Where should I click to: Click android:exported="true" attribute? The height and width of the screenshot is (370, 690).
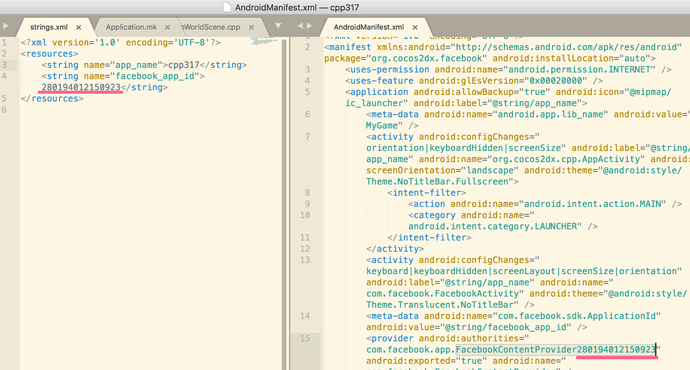tap(426, 361)
